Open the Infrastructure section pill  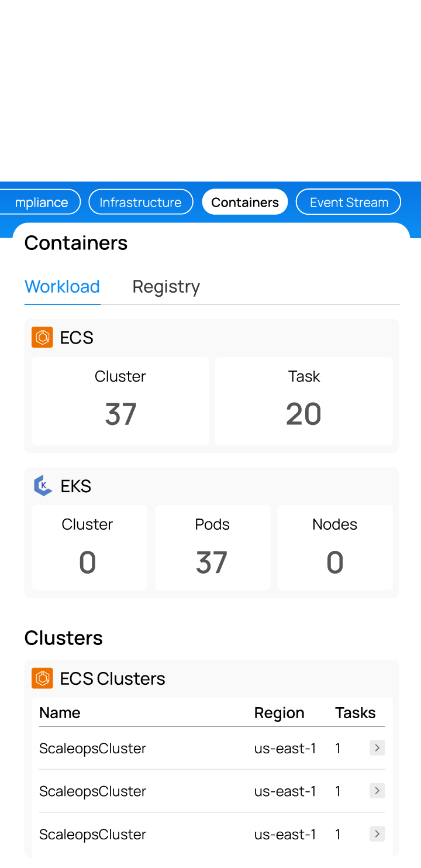(x=140, y=202)
